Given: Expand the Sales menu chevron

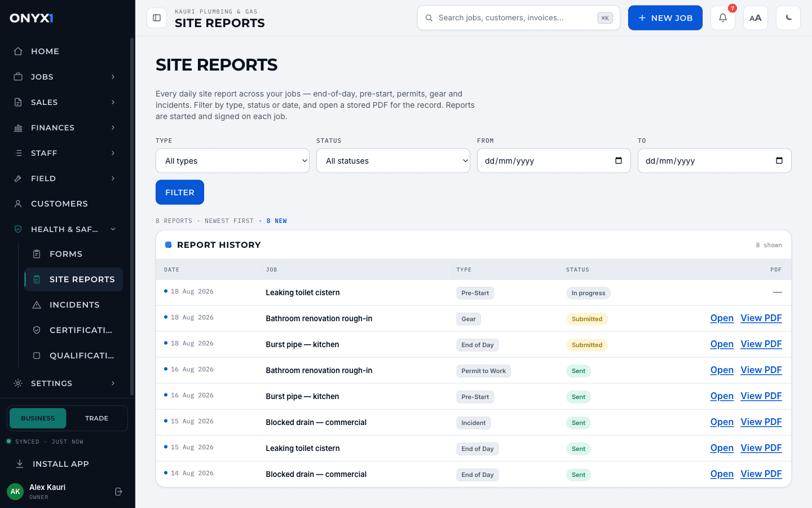Looking at the screenshot, I should [113, 102].
